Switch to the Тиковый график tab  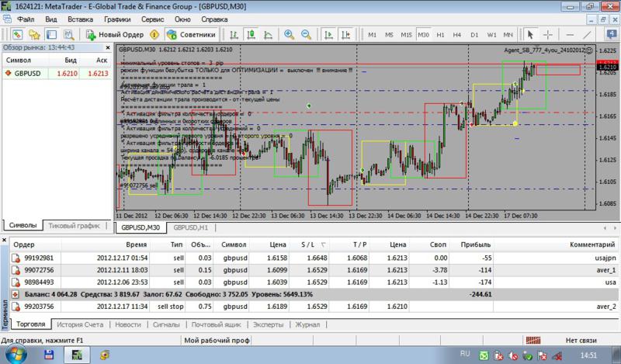(x=74, y=225)
